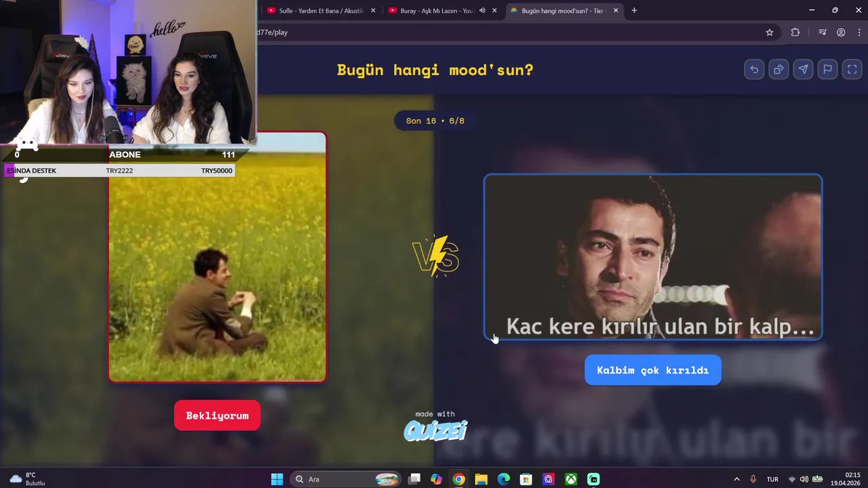The image size is (868, 488).
Task: Open the Windows Start menu
Action: (x=277, y=479)
